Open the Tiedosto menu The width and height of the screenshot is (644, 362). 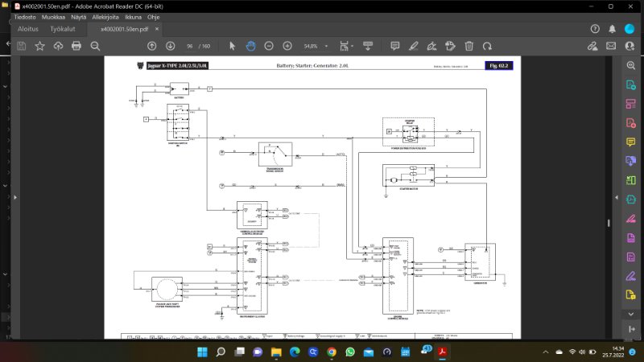click(x=25, y=17)
